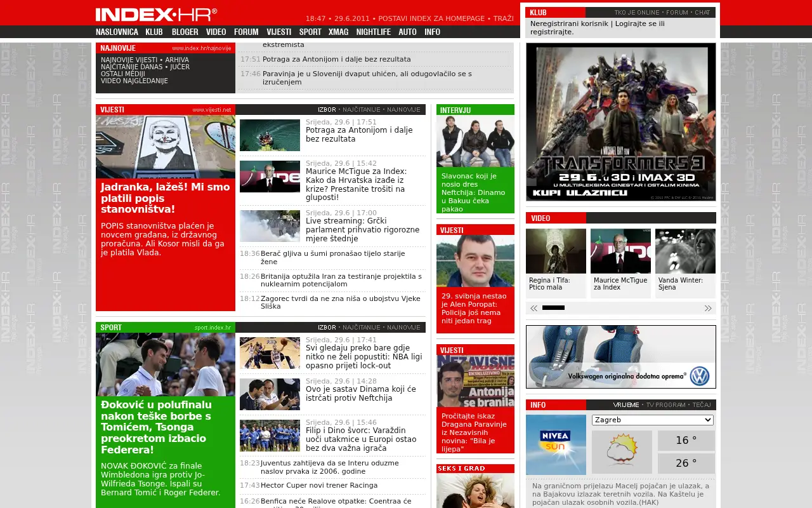The height and width of the screenshot is (508, 812).
Task: Click the TRAŽI search link
Action: (x=503, y=18)
